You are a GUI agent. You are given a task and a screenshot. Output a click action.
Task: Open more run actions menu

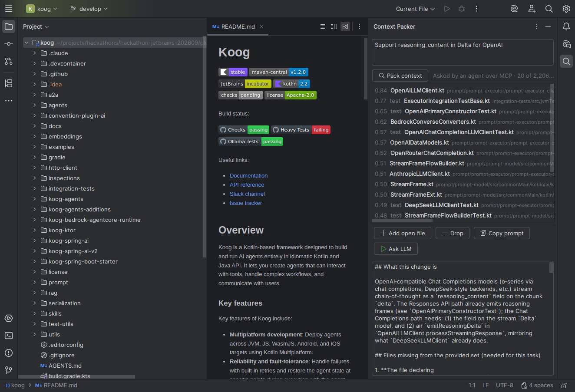(x=476, y=9)
